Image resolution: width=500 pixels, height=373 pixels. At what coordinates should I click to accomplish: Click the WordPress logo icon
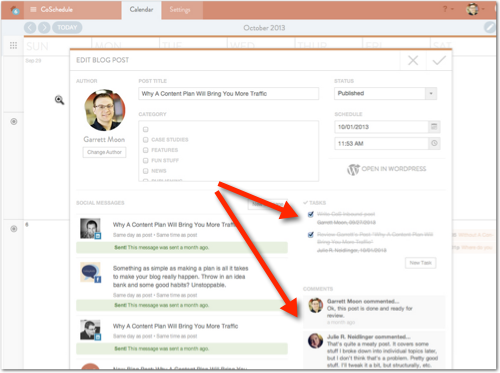coord(353,169)
